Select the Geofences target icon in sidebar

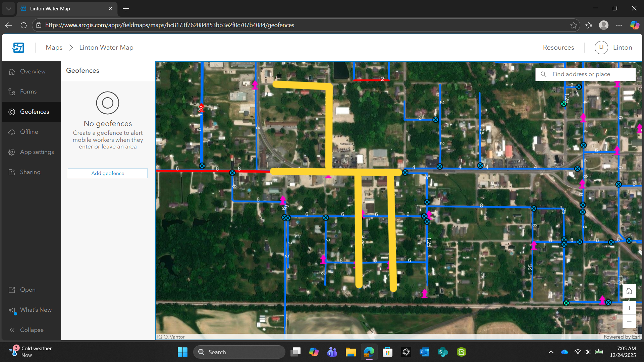tap(11, 112)
